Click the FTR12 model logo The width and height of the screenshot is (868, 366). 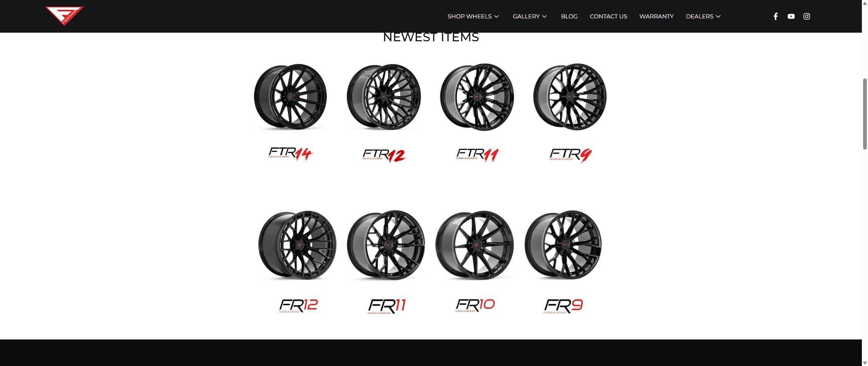click(384, 156)
